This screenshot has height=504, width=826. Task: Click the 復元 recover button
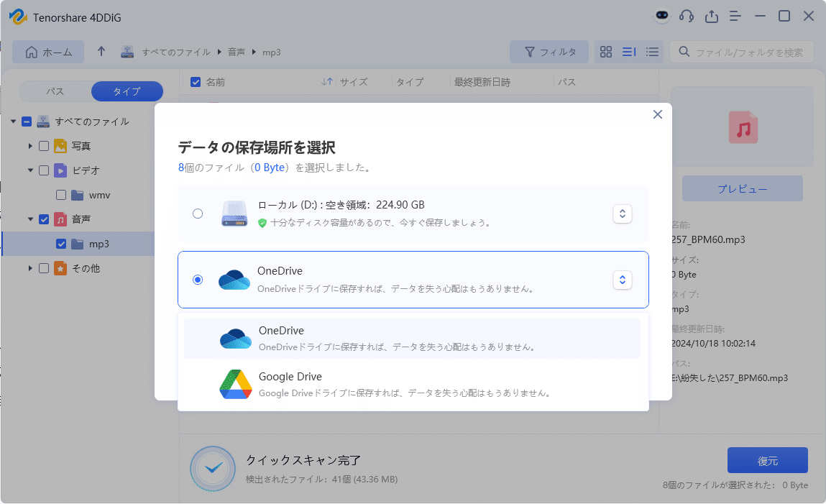[768, 460]
